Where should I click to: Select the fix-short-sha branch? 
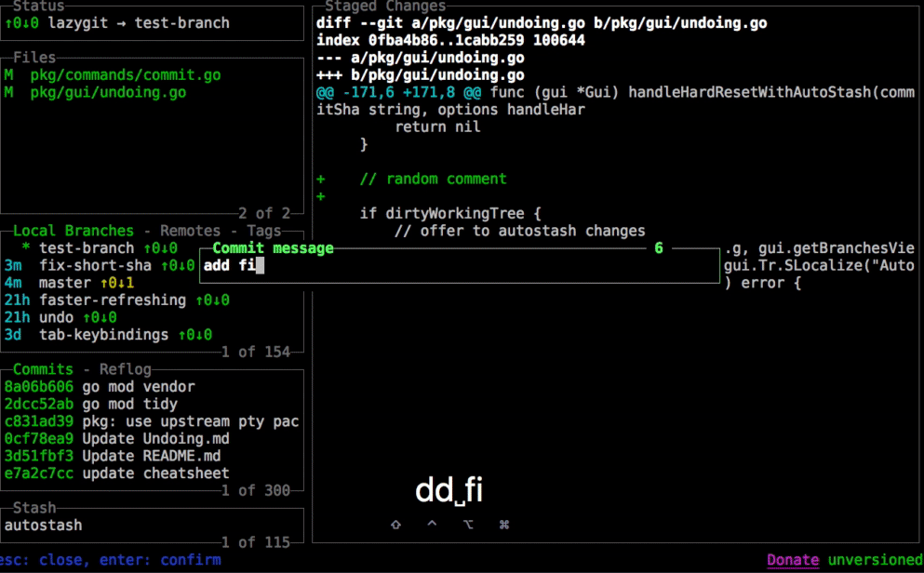(100, 266)
